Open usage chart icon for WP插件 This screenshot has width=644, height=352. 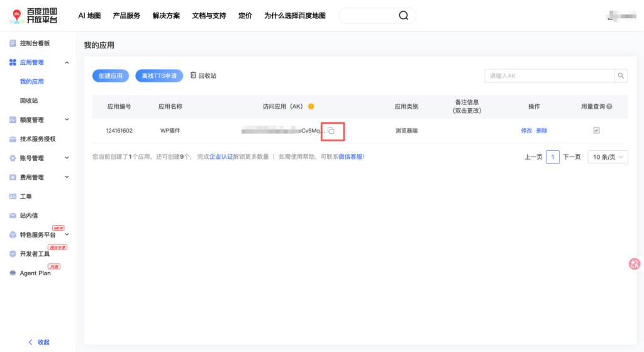click(x=596, y=131)
